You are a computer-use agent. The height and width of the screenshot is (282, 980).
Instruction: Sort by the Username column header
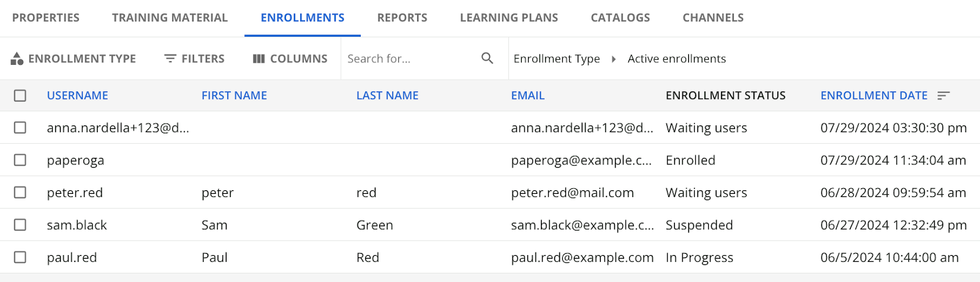tap(78, 95)
